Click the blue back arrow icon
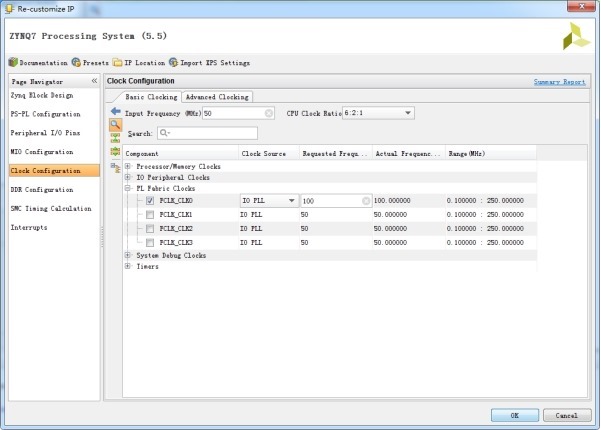Image resolution: width=601 pixels, height=430 pixels. [x=115, y=112]
